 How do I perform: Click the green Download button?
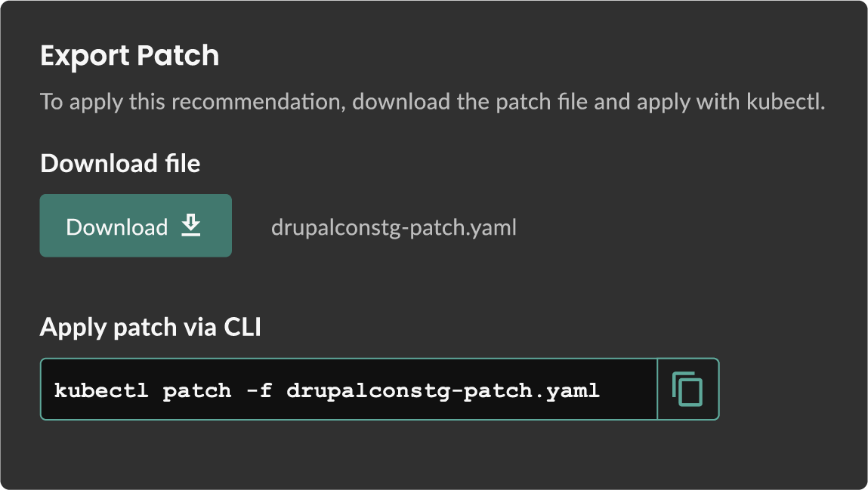pos(136,226)
